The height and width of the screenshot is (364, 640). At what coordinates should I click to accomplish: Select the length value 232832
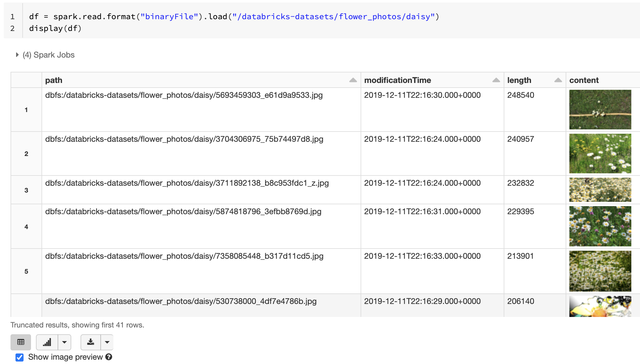coord(521,183)
